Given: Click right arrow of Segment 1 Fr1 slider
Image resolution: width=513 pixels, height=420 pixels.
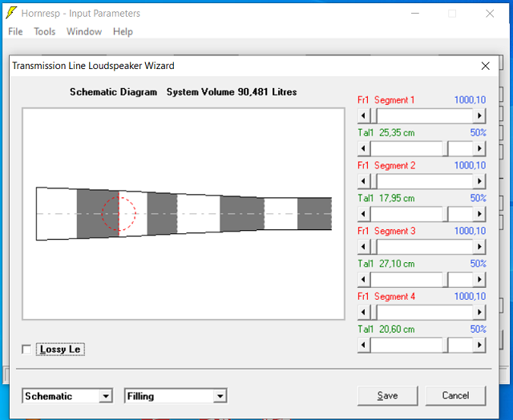Looking at the screenshot, I should (x=479, y=115).
